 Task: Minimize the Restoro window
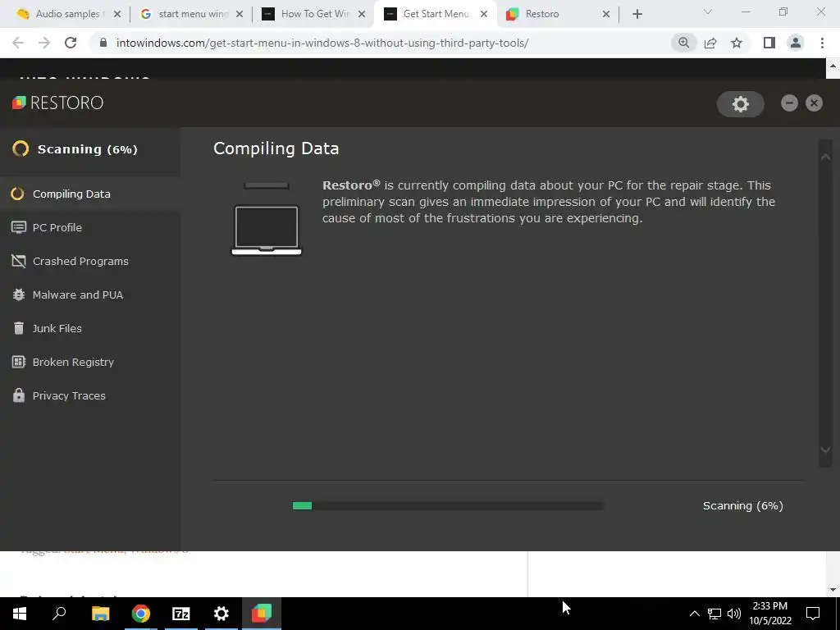pyautogui.click(x=789, y=103)
